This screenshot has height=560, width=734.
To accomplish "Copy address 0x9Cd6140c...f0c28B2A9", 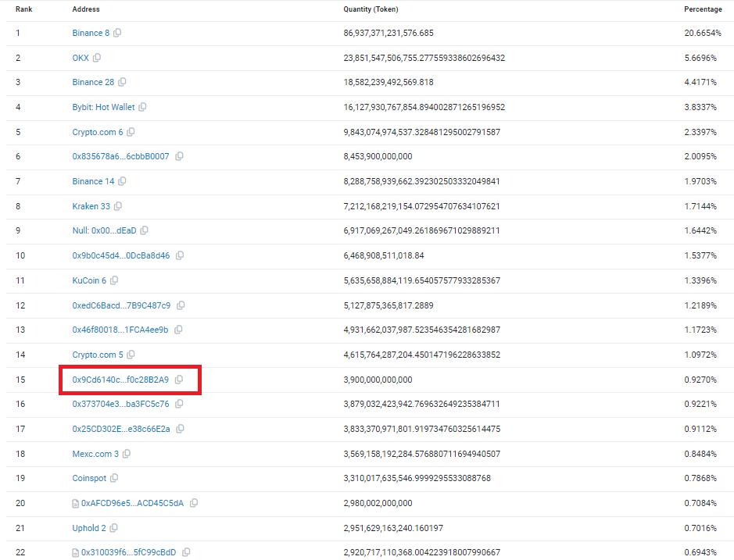I will click(x=179, y=380).
